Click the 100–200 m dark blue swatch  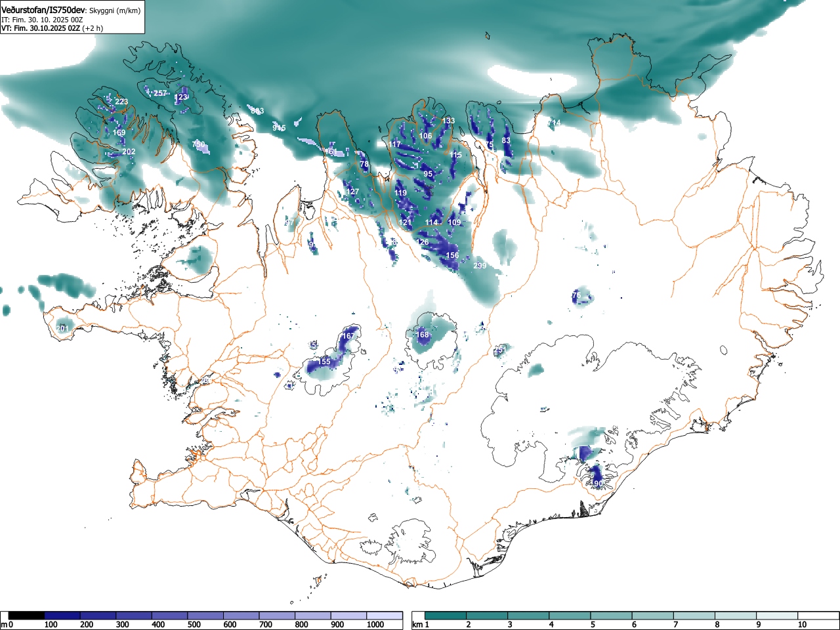pos(62,616)
